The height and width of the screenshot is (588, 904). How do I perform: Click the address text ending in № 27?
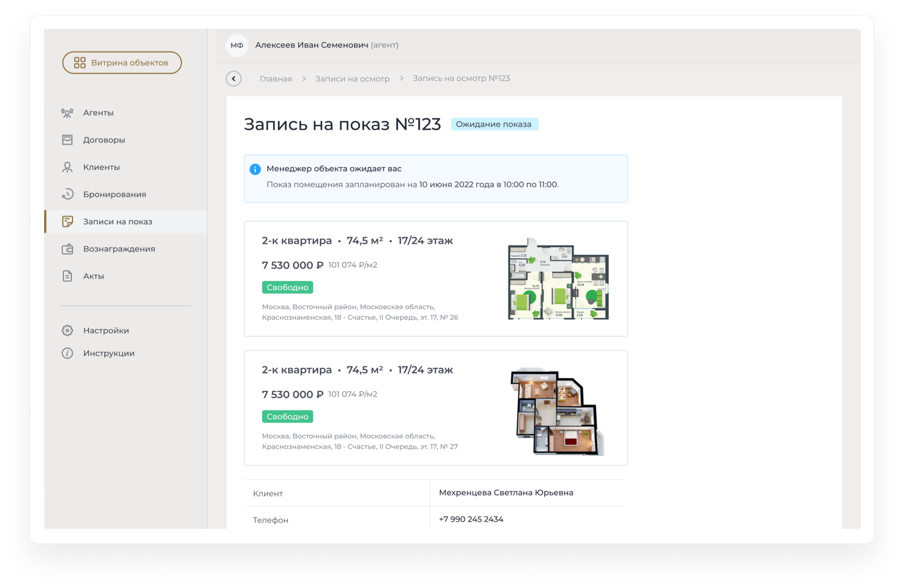click(x=359, y=441)
